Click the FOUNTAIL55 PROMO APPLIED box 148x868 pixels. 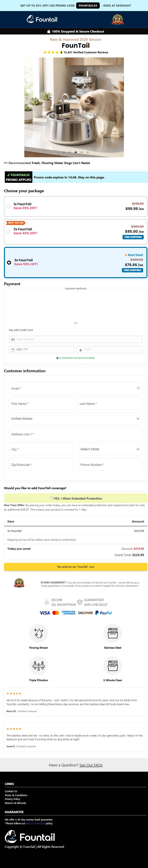(x=19, y=177)
